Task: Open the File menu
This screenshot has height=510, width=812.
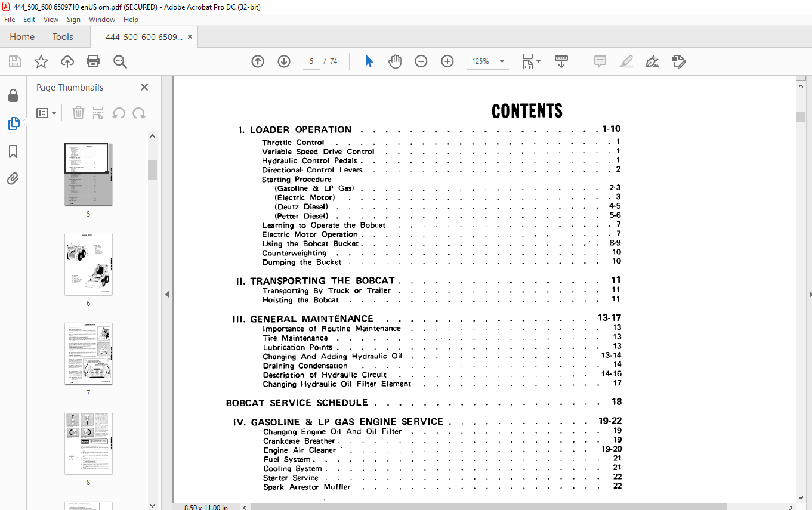Action: click(10, 20)
